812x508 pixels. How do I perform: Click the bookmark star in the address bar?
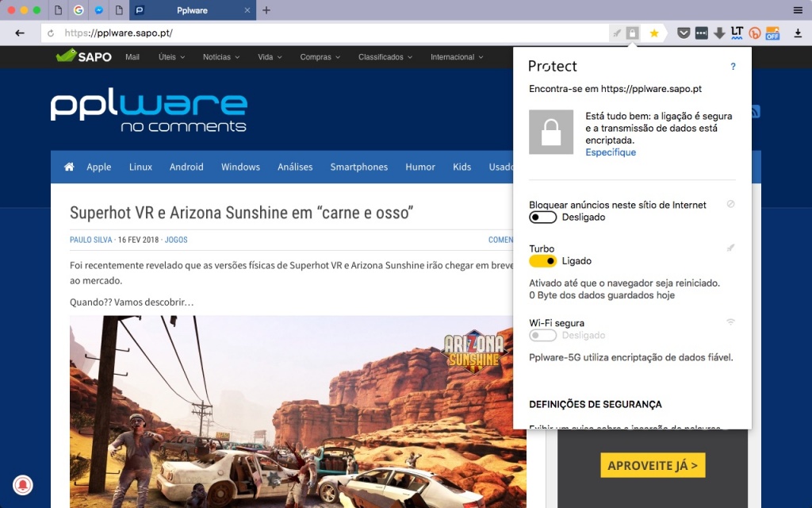[653, 33]
